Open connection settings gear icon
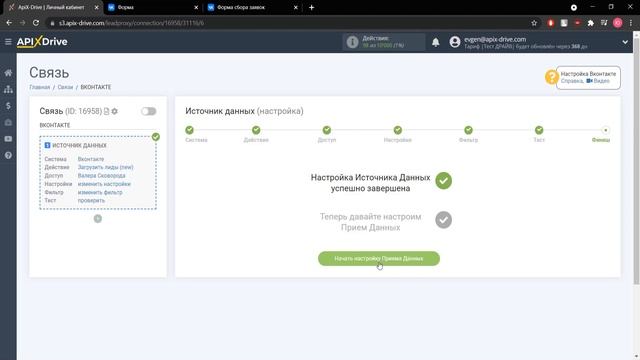640x360 pixels. [115, 111]
